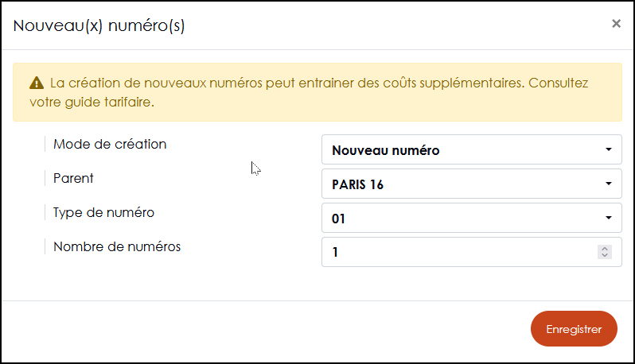
Task: Save with the Enregistrer button
Action: click(x=574, y=329)
